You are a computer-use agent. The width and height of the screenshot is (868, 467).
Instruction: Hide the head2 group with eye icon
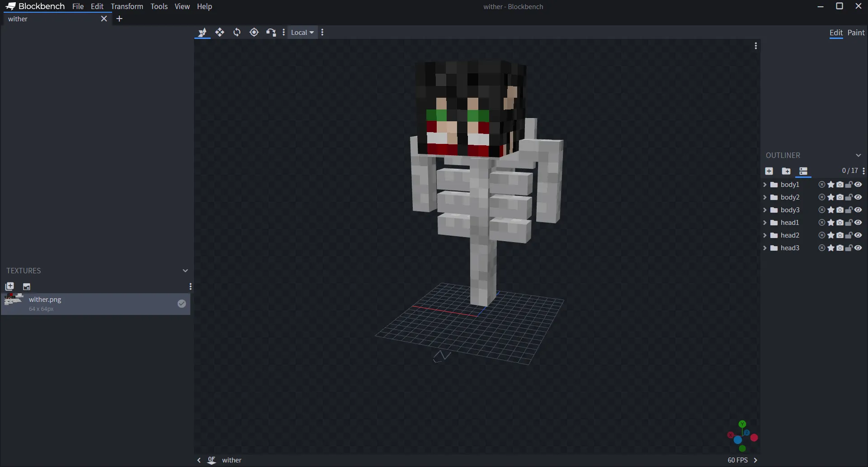[858, 235]
